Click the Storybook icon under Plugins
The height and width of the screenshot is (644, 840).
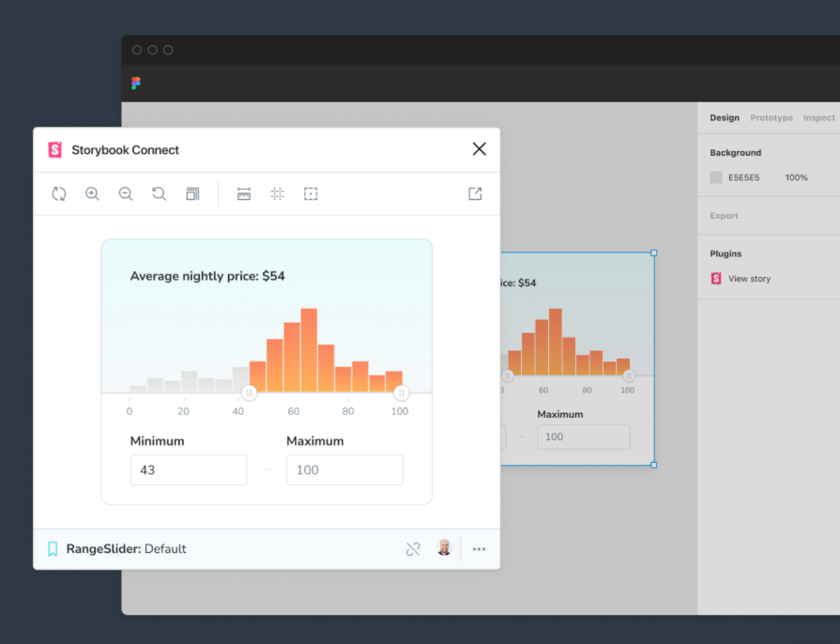coord(714,278)
